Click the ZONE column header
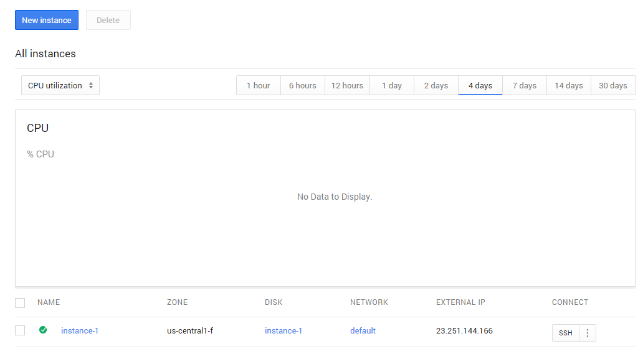The image size is (643, 364). click(177, 302)
